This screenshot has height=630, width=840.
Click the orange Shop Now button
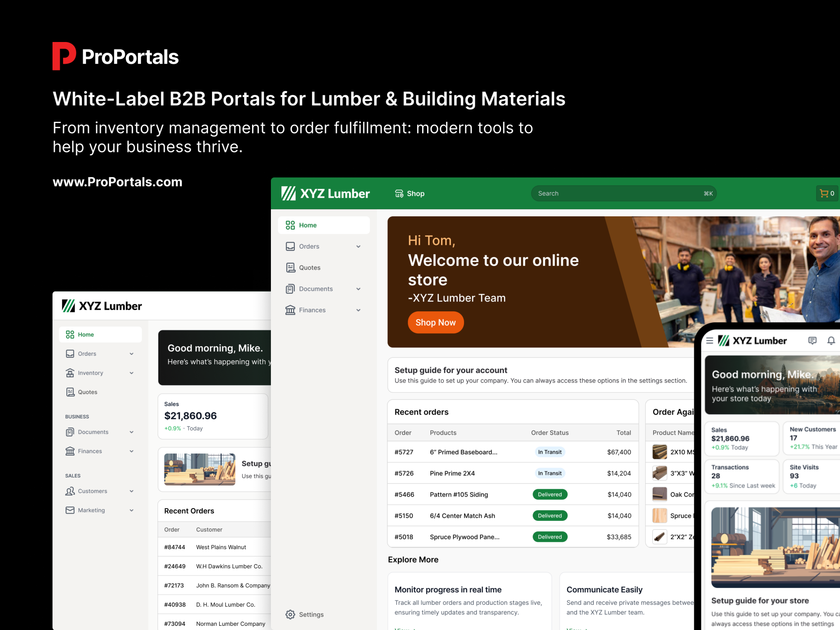click(436, 323)
